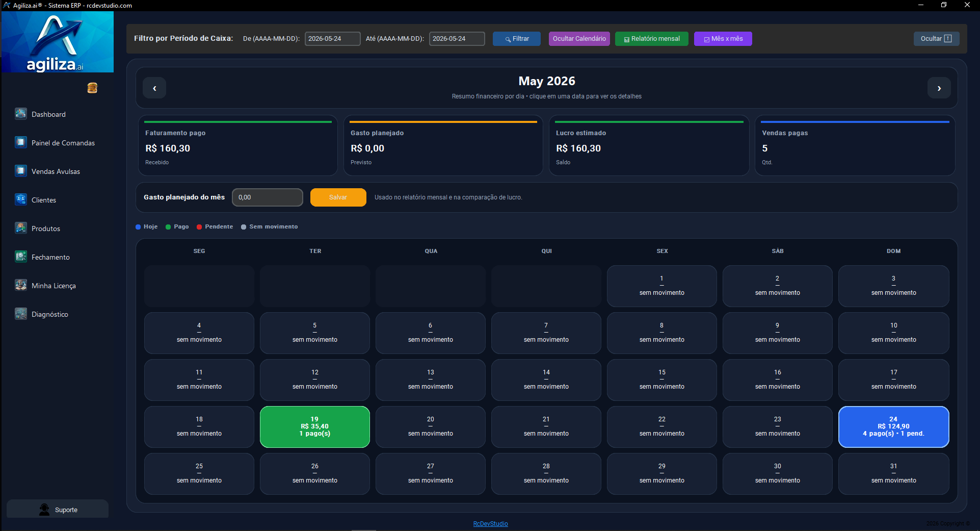Click the Ocultar button at top right
The width and height of the screenshot is (980, 531).
pyautogui.click(x=937, y=39)
